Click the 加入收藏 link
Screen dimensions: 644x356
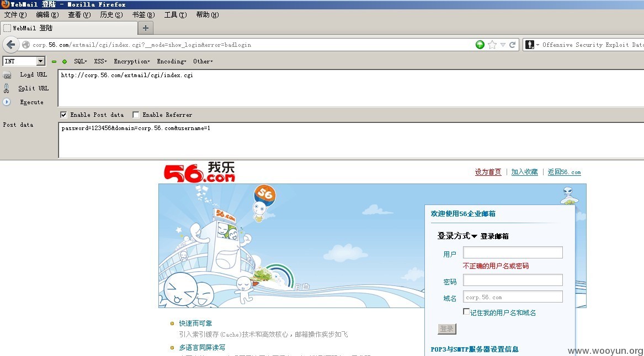[524, 172]
